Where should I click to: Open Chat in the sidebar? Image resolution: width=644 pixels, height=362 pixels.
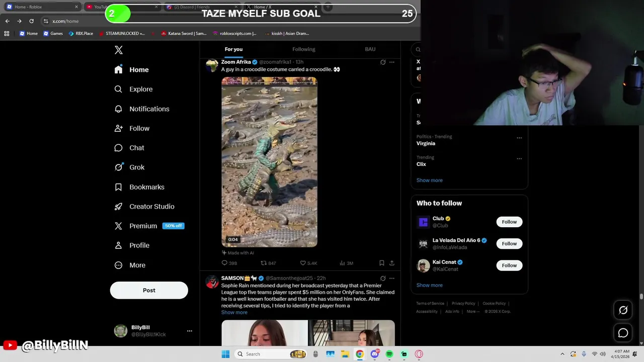[129, 148]
